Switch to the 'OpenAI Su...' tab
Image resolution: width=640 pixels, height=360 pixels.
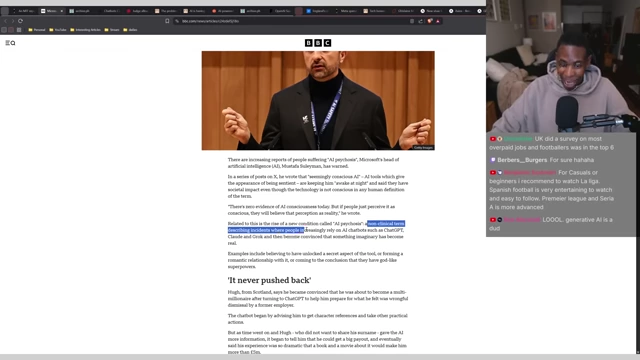tap(280, 11)
